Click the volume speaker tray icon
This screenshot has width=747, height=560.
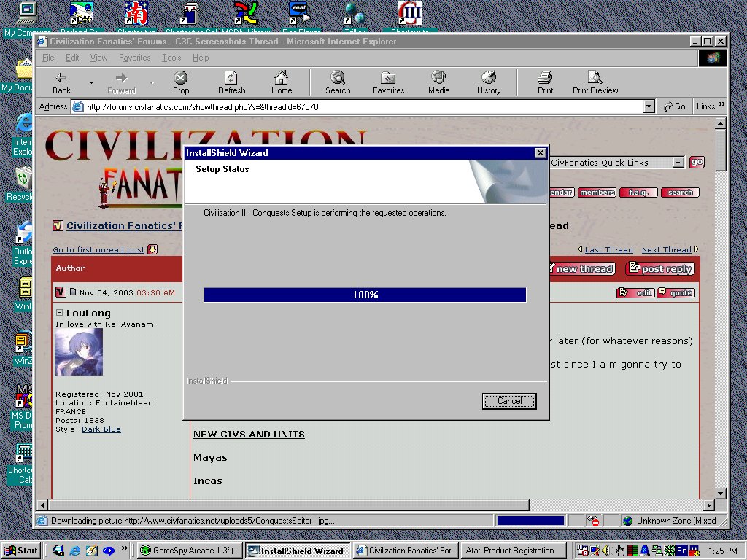(606, 551)
